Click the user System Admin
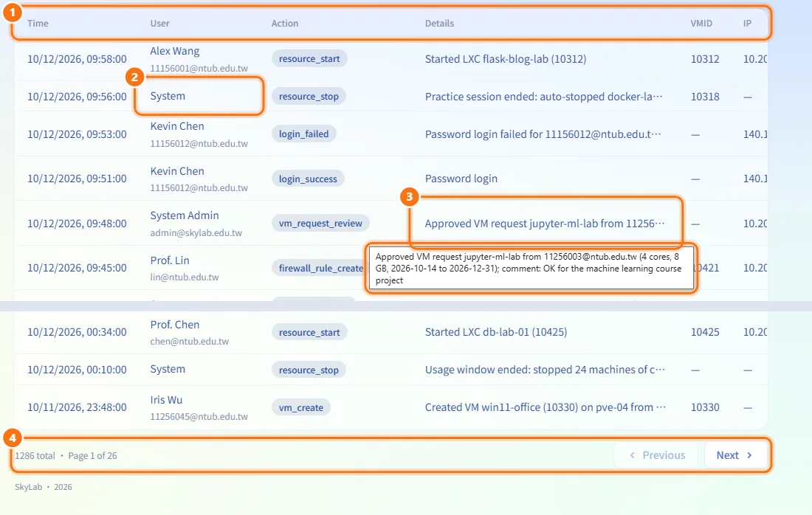The image size is (812, 515). [x=185, y=215]
